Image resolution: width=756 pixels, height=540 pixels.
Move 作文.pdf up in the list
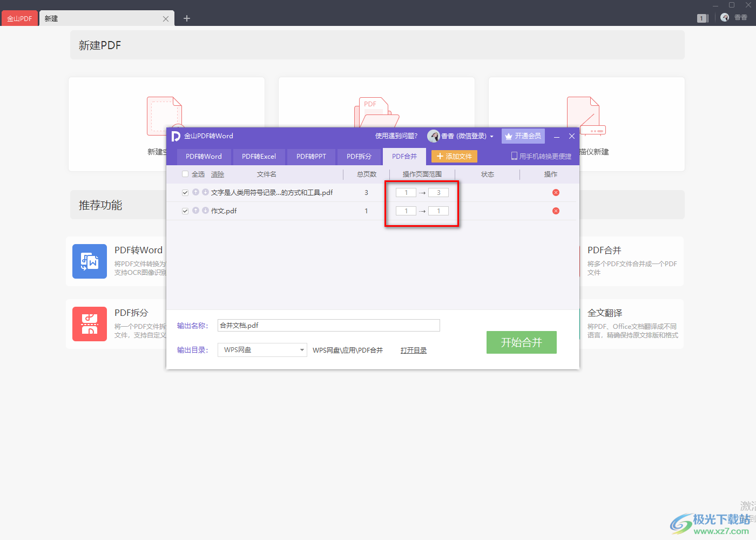coord(195,211)
